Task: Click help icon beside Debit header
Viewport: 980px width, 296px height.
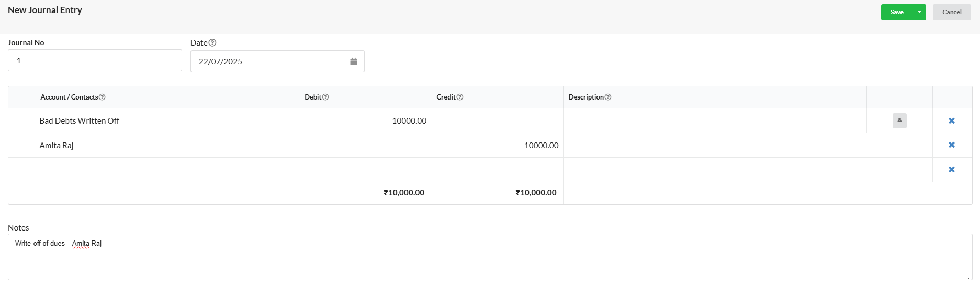Action: pos(325,97)
